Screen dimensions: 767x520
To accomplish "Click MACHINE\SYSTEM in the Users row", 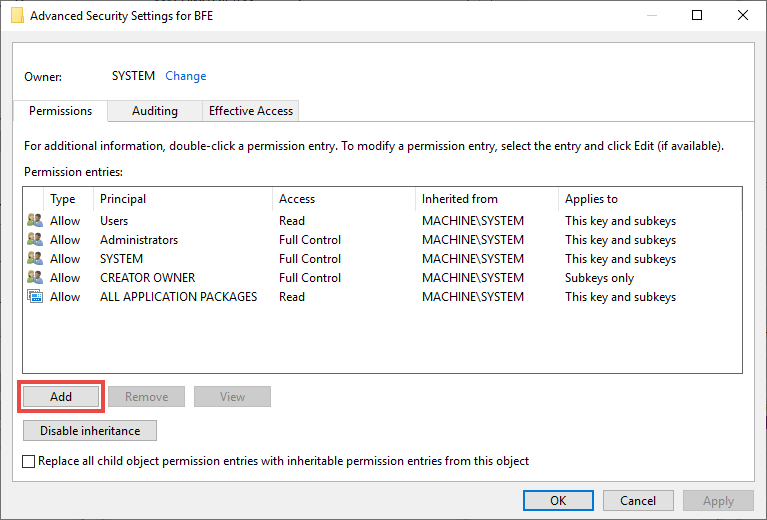I will [473, 221].
